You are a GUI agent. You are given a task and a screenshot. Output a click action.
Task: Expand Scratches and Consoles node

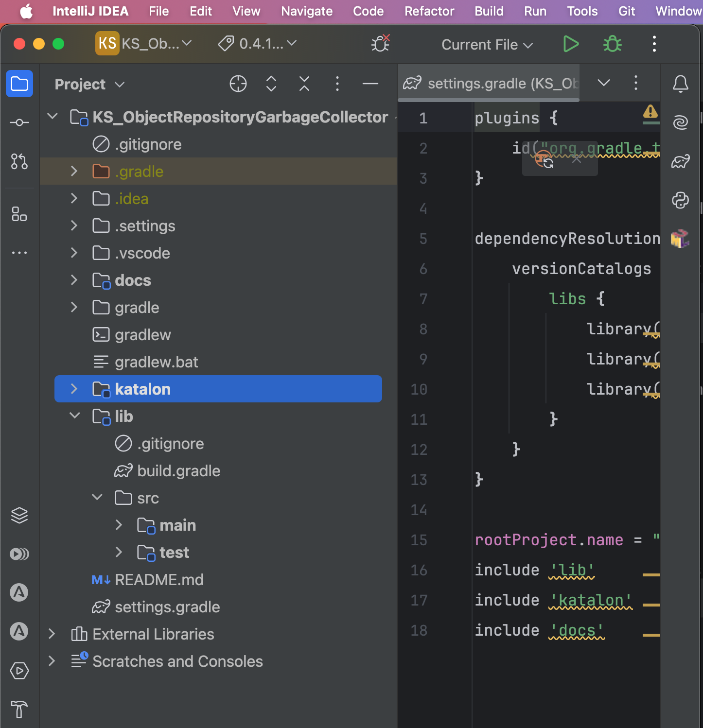52,661
